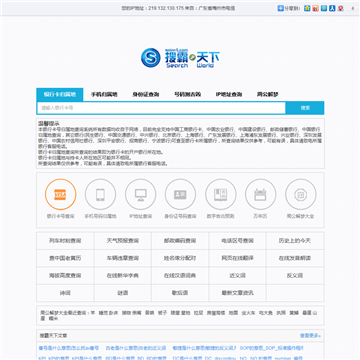
Task: Open the 天气预报查询 link
Action: [123, 241]
